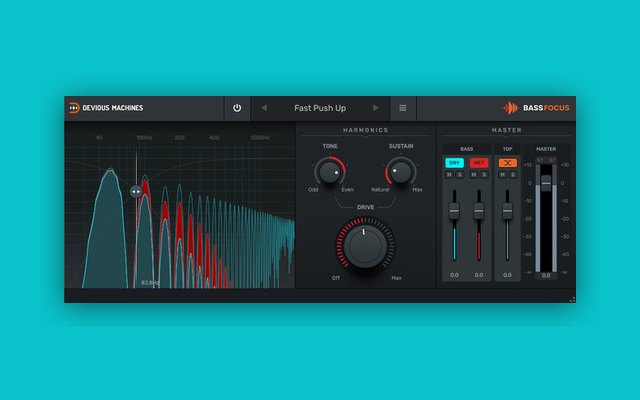This screenshot has width=640, height=400.
Task: Click the Master section title
Action: 507,130
